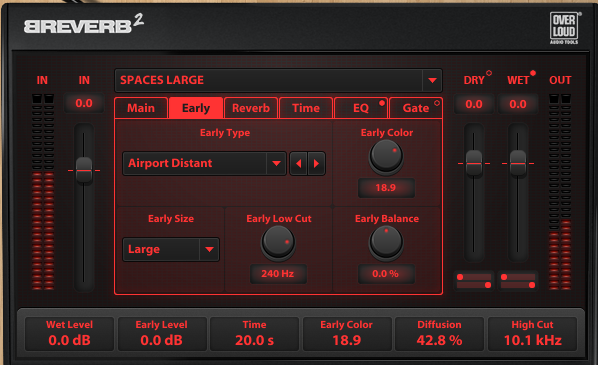Screen dimensions: 598x365
Task: Click the Diffusion 42.8 % quick control
Action: click(439, 334)
